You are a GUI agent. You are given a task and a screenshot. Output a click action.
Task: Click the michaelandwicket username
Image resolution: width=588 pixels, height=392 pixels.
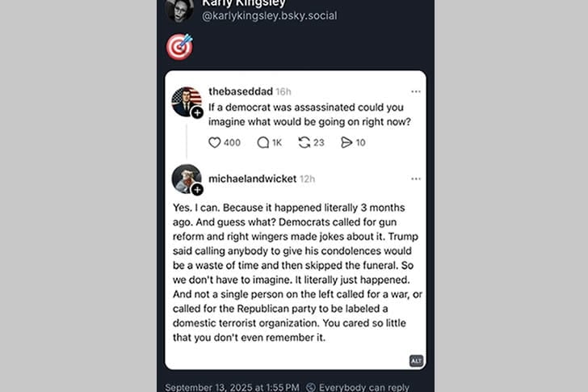pyautogui.click(x=252, y=179)
